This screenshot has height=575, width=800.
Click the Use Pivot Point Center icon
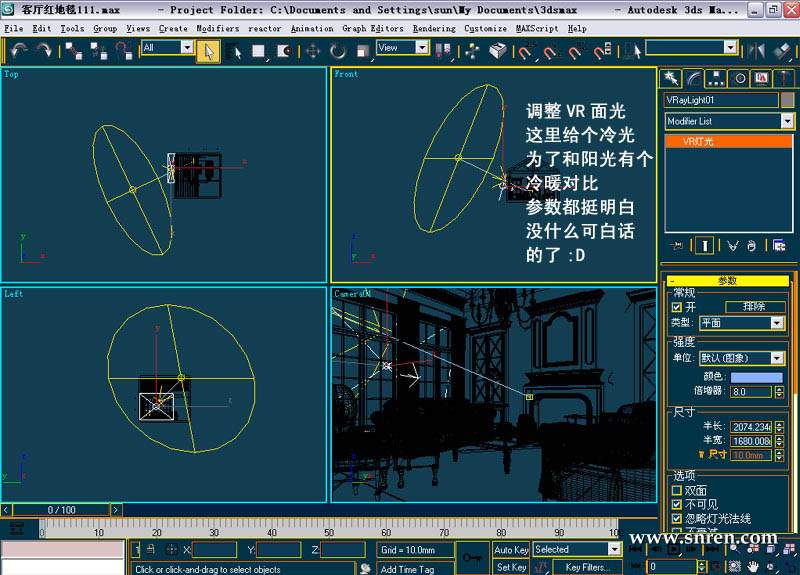click(x=443, y=51)
